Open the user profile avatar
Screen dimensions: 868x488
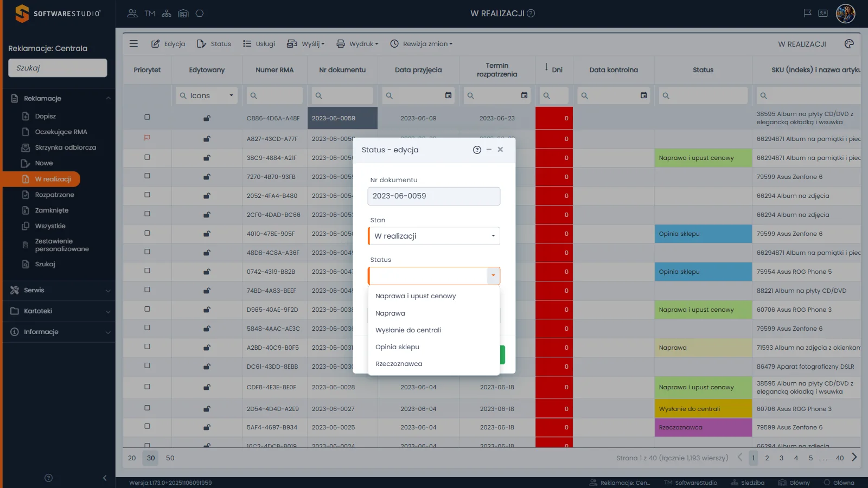pos(845,14)
